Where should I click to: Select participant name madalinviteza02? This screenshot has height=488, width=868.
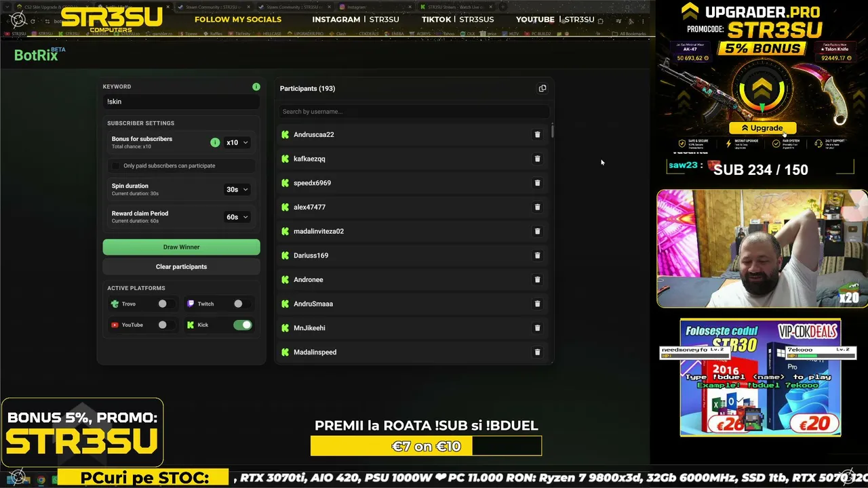tap(319, 231)
